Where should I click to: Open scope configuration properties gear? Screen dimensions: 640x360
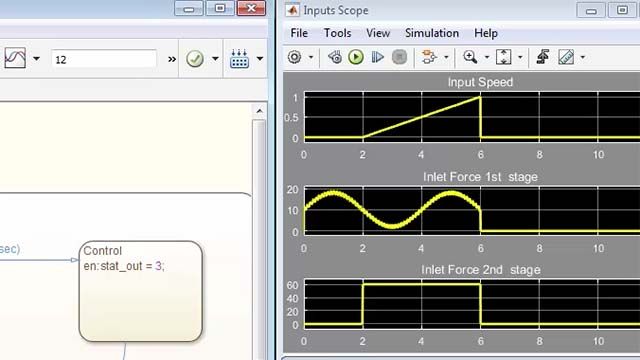click(x=294, y=57)
